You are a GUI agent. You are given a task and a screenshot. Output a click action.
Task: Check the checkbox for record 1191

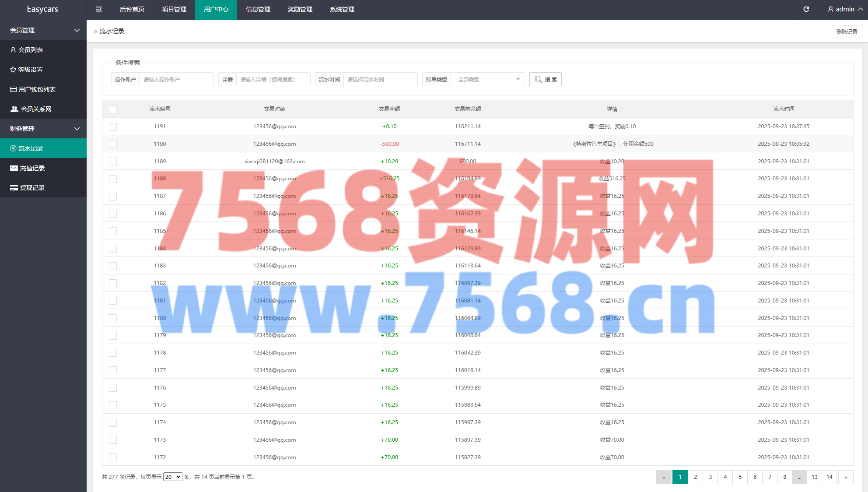click(113, 127)
